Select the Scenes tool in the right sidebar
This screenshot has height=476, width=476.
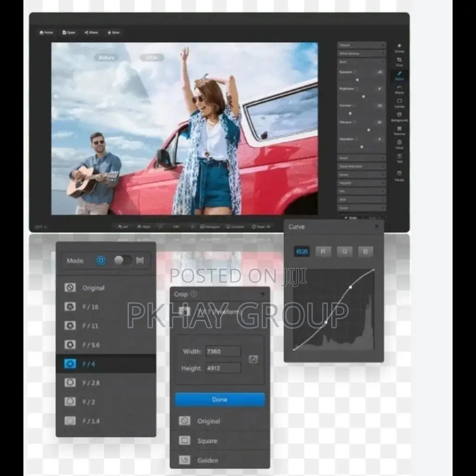click(x=399, y=48)
